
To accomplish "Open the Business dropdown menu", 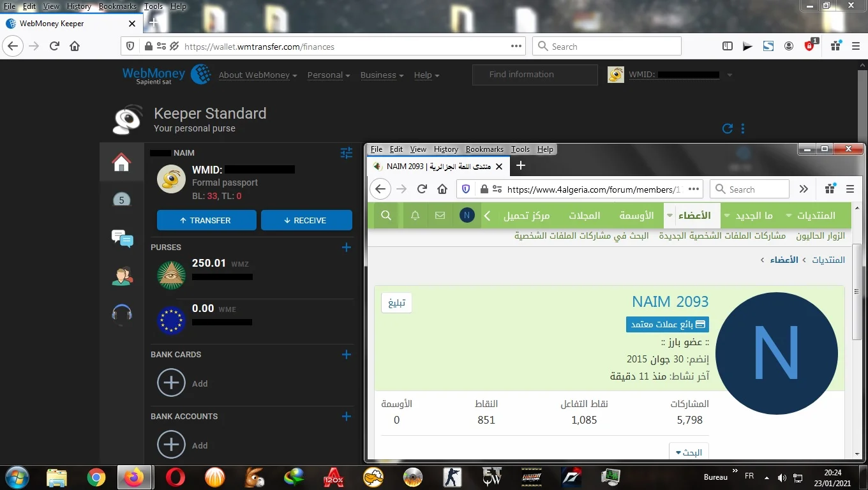I will tap(381, 75).
